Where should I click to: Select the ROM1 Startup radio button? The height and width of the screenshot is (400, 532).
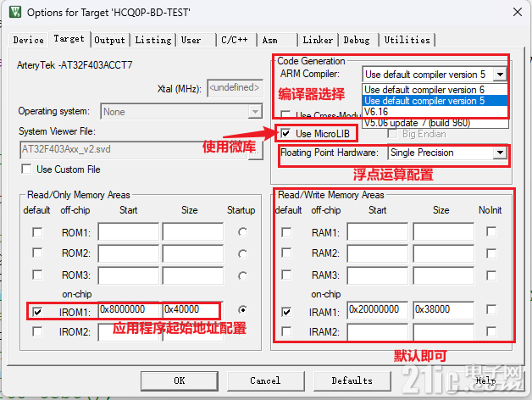pyautogui.click(x=242, y=232)
